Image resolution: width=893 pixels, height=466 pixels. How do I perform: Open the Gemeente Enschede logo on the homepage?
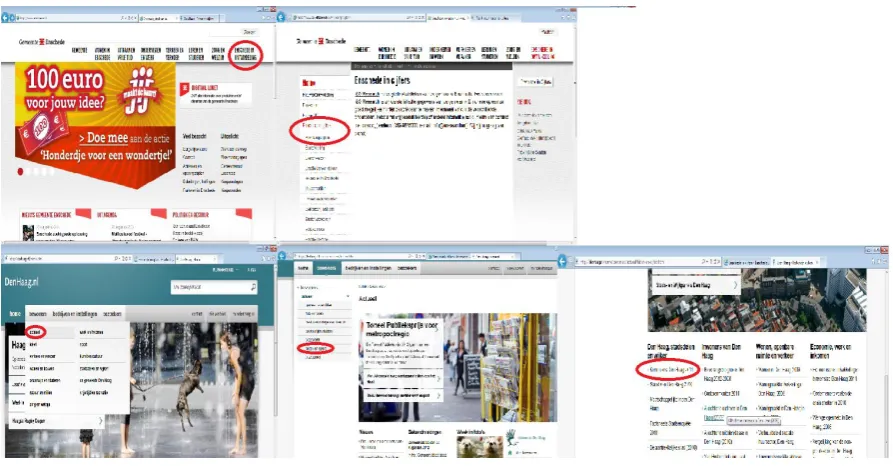(x=42, y=42)
